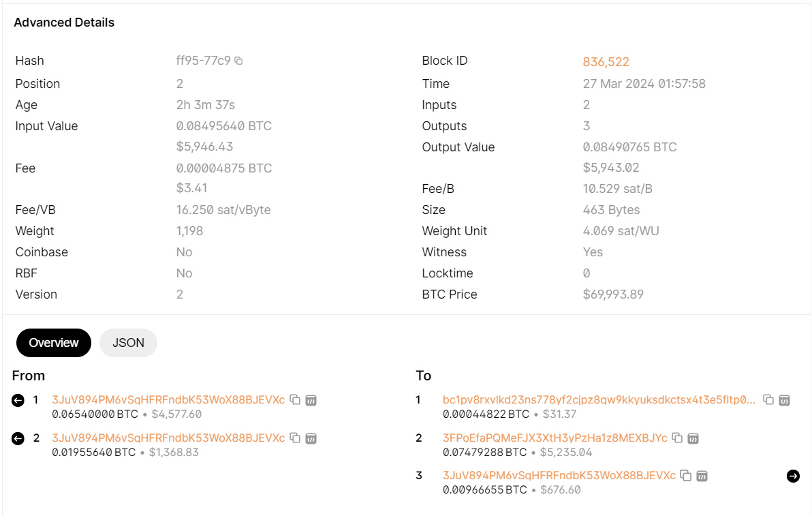Copy the first From address
Viewport: 812px width, 516px height.
tap(294, 400)
